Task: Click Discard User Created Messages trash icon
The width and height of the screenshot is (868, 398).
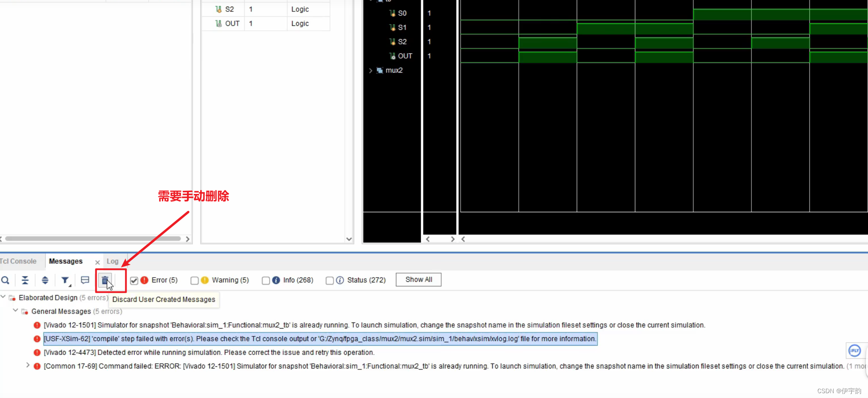Action: pos(105,280)
